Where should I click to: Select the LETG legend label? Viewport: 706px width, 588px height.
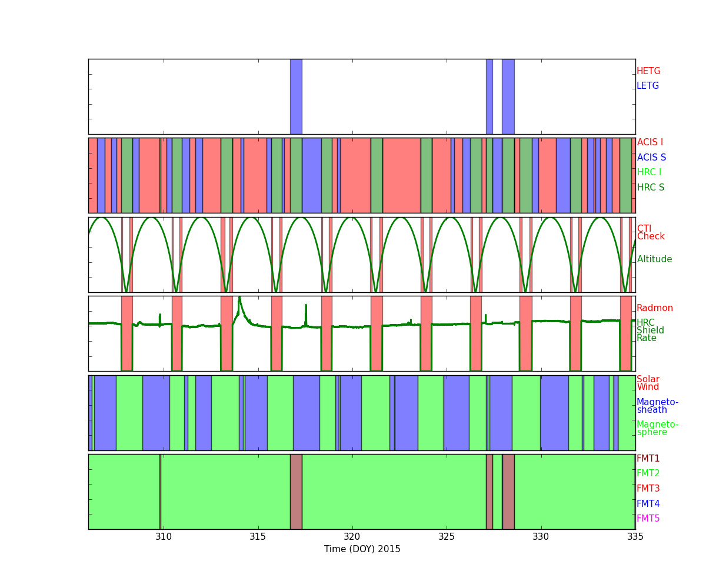pos(647,86)
